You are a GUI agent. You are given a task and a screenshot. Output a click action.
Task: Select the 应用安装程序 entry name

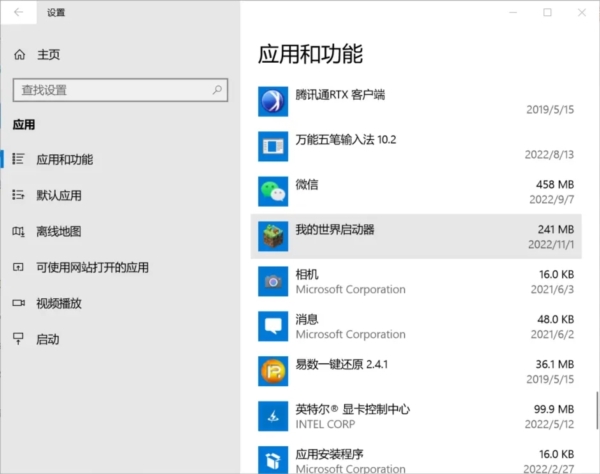tap(329, 454)
